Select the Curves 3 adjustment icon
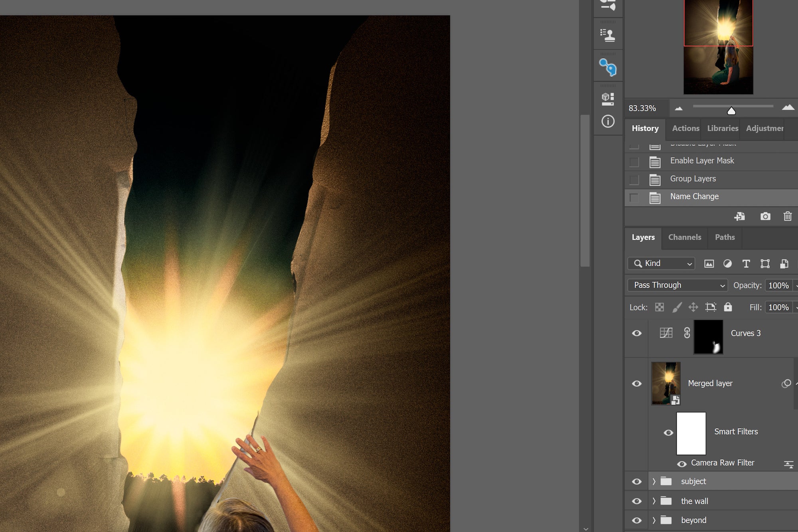 tap(666, 333)
